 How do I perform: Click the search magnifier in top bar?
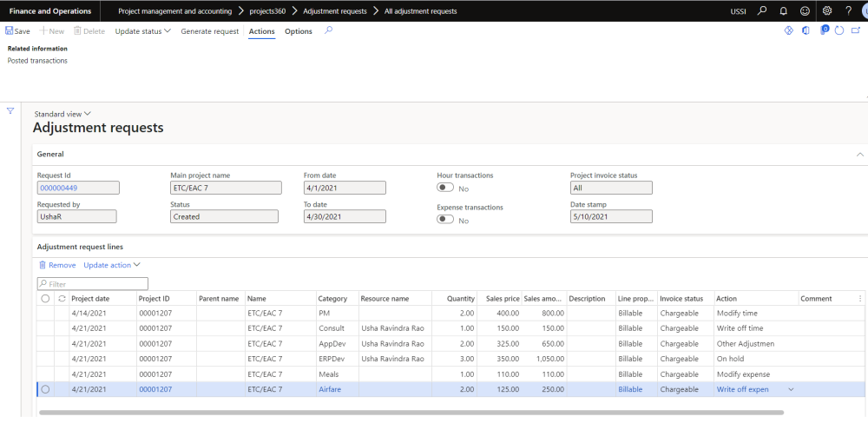(x=761, y=11)
